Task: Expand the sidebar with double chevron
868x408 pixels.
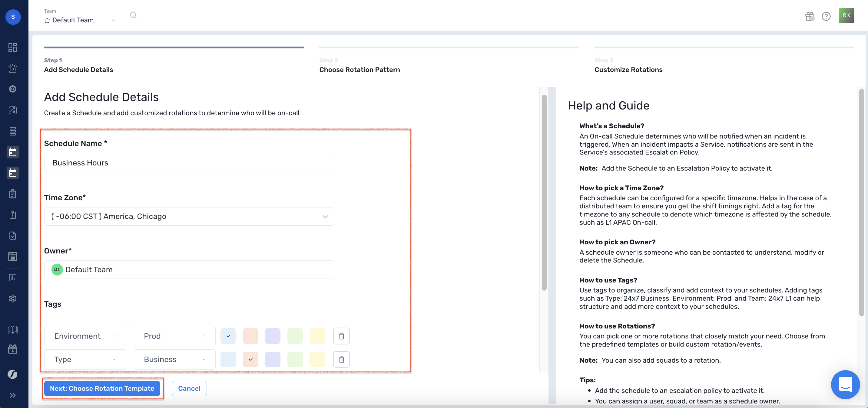Action: [x=13, y=395]
